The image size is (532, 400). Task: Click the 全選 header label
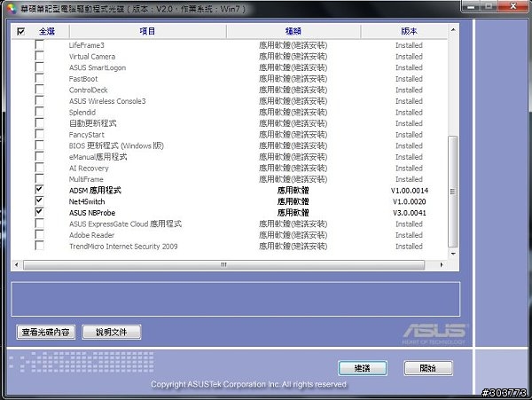[47, 32]
